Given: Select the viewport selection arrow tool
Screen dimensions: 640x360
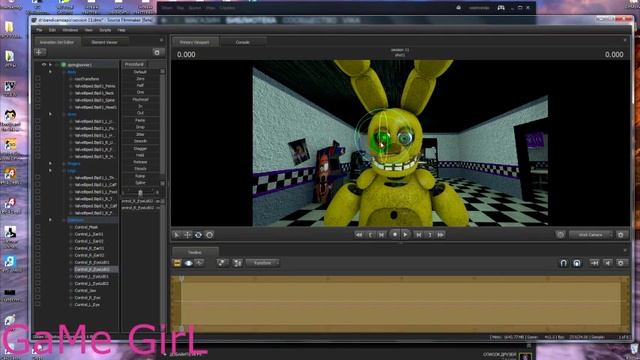Looking at the screenshot, I should [177, 235].
